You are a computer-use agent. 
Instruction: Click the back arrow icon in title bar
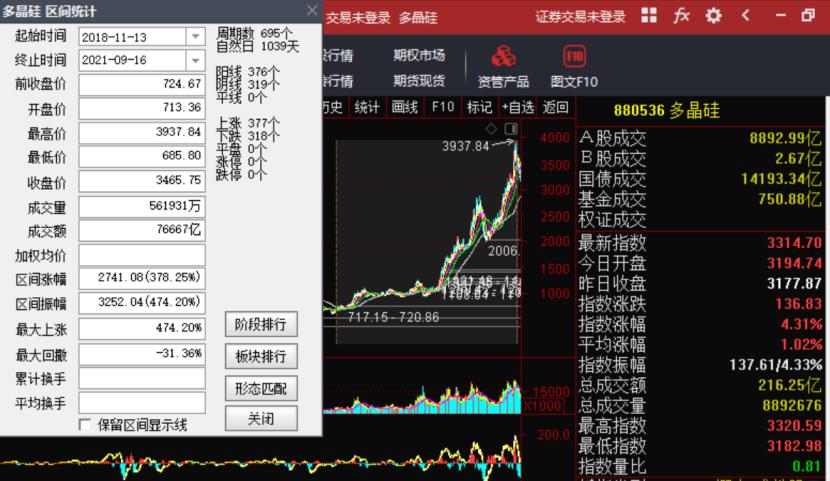[746, 15]
